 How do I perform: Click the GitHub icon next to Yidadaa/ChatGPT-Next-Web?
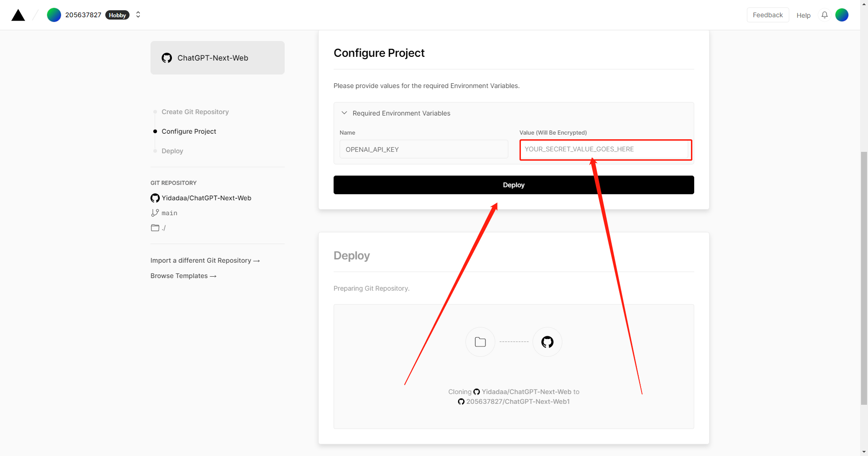155,198
